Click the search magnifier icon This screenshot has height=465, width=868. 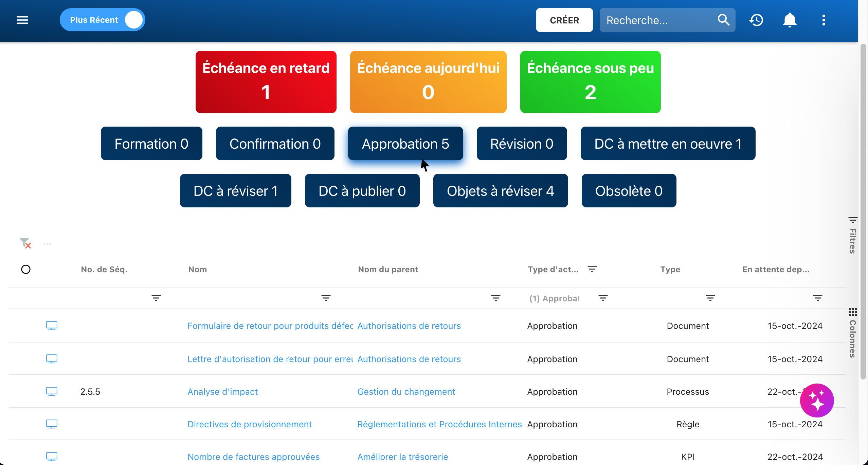723,20
